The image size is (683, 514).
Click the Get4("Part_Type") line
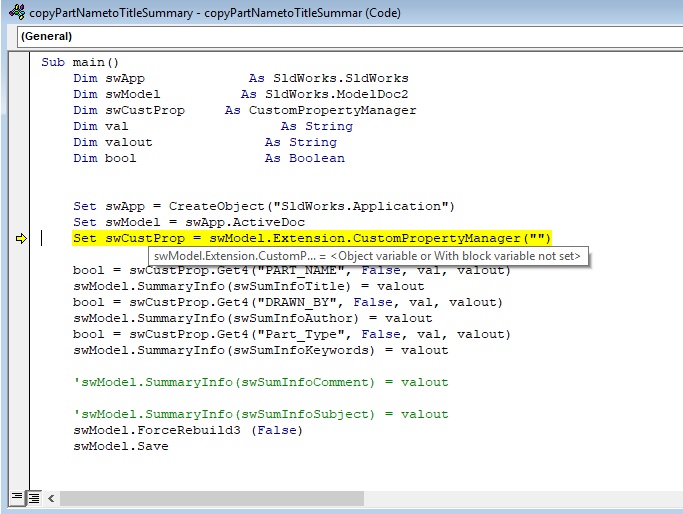pyautogui.click(x=292, y=334)
